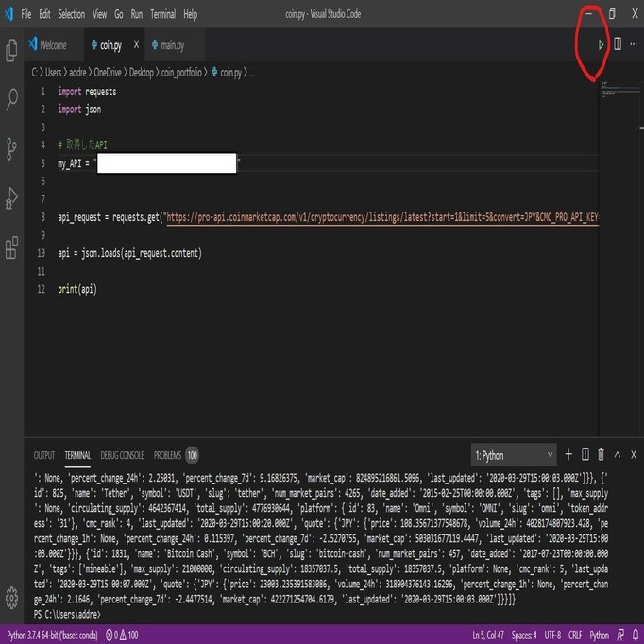Open the File menu

[25, 14]
